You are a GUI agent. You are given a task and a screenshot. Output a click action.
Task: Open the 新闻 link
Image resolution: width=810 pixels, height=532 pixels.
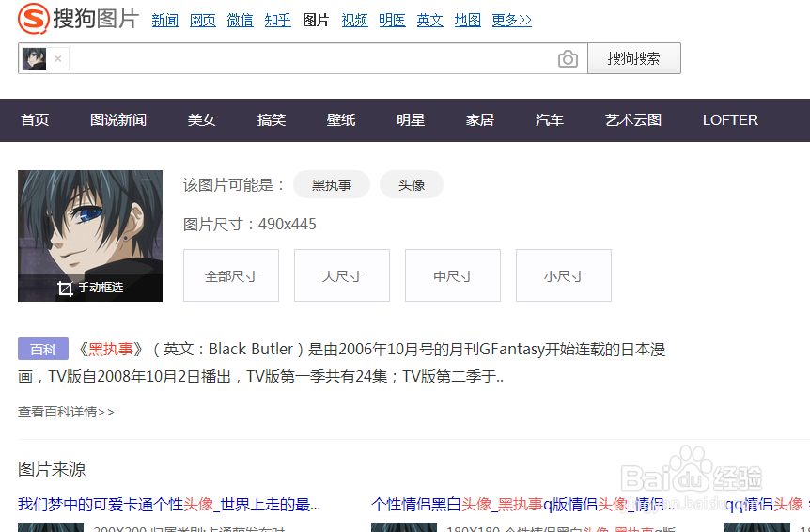pos(164,20)
